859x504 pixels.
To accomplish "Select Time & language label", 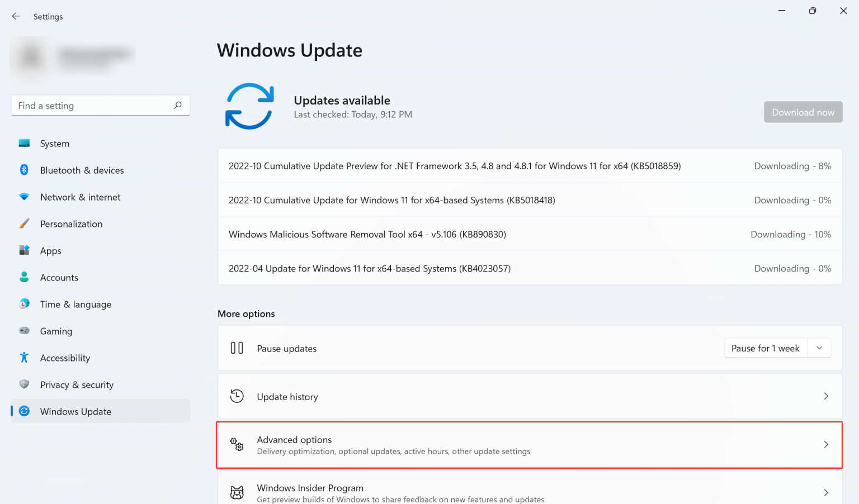I will (75, 305).
